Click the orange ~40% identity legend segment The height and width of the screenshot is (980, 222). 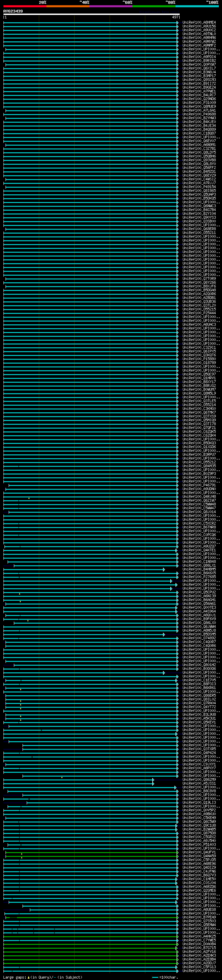point(68,6)
